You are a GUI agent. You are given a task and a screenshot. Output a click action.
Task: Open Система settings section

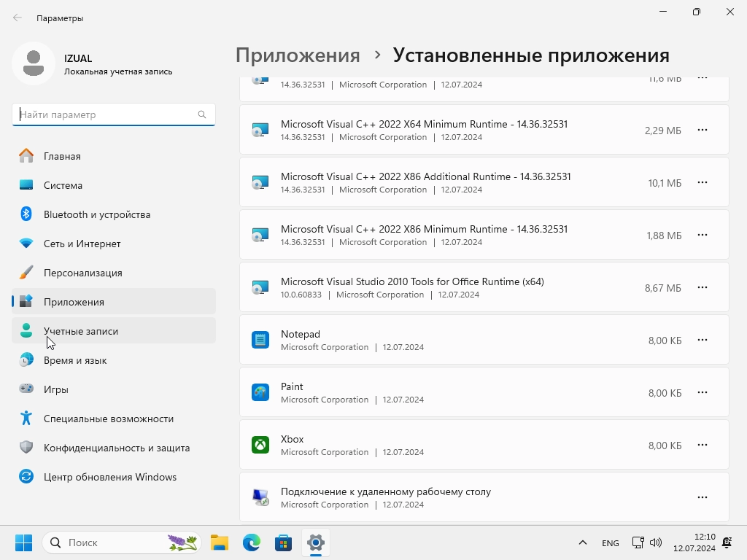tap(113, 185)
